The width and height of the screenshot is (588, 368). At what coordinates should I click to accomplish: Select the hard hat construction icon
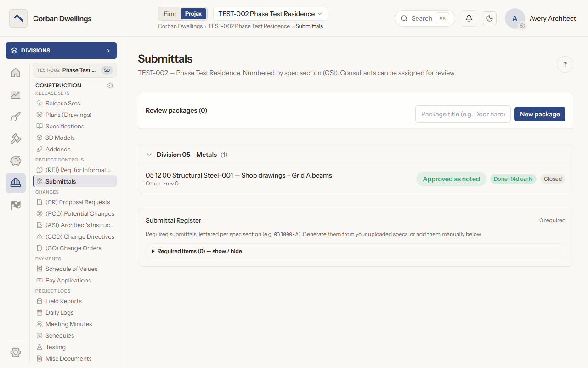tap(16, 183)
